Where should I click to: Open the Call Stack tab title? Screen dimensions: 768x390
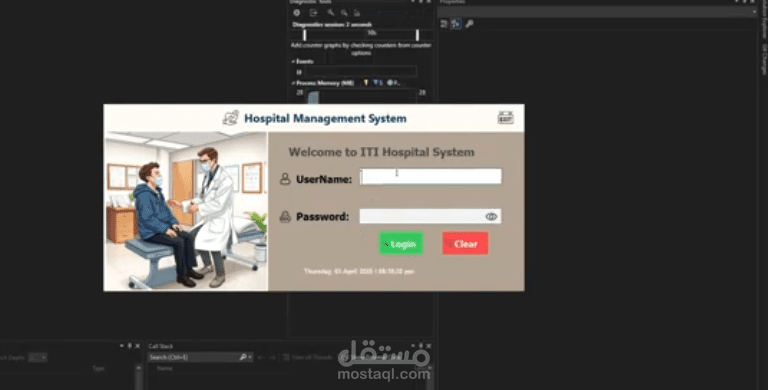click(161, 346)
